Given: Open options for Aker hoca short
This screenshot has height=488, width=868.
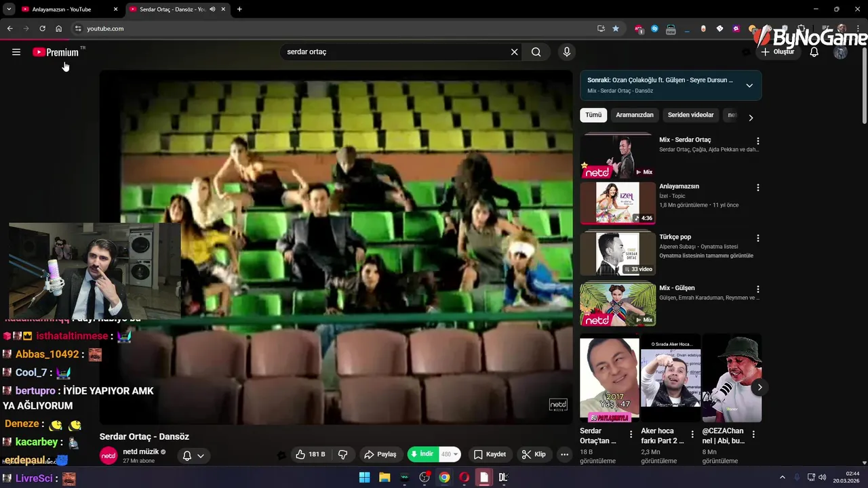Looking at the screenshot, I should 692,434.
